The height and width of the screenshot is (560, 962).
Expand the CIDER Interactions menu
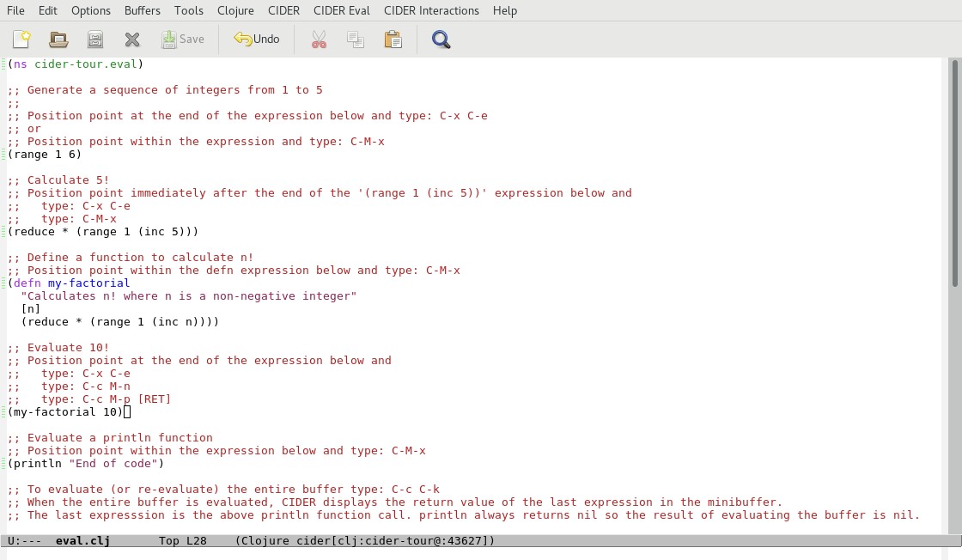(x=431, y=10)
